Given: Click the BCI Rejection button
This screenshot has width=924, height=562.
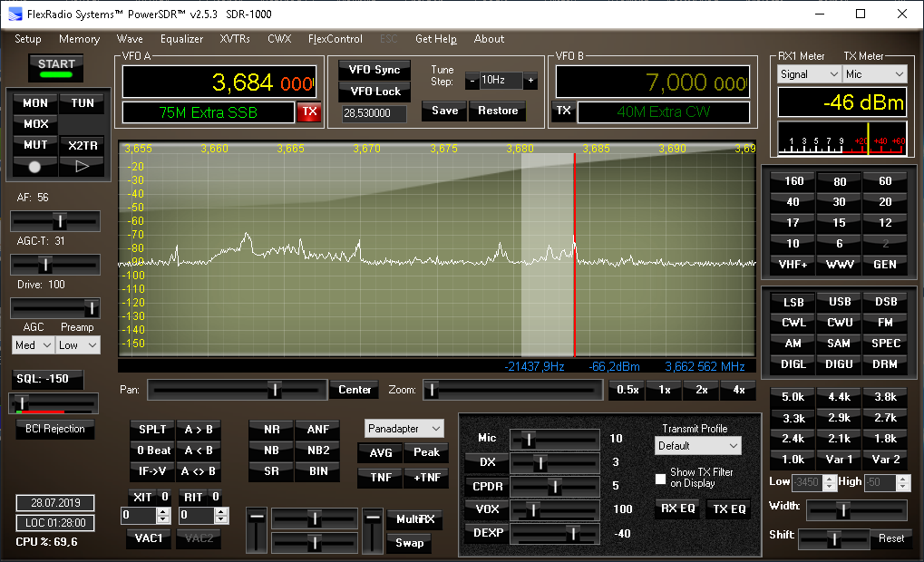Looking at the screenshot, I should coord(54,429).
